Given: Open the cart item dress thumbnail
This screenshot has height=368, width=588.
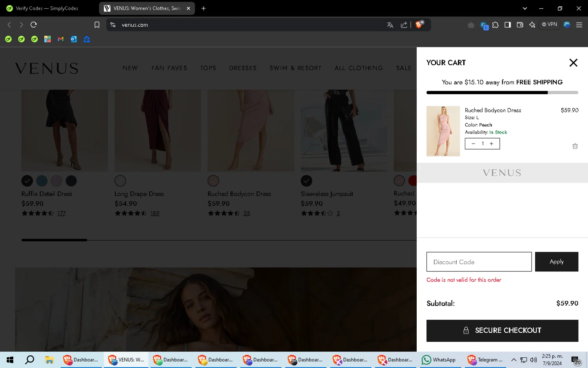Looking at the screenshot, I should [443, 131].
